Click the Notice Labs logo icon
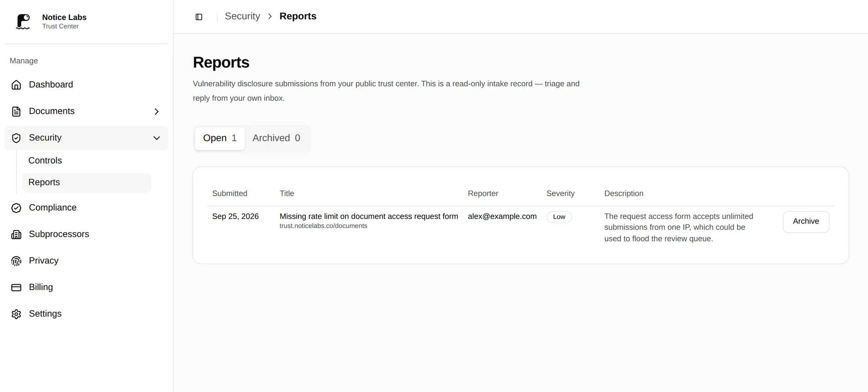Screen dimensions: 868x392 [23, 22]
